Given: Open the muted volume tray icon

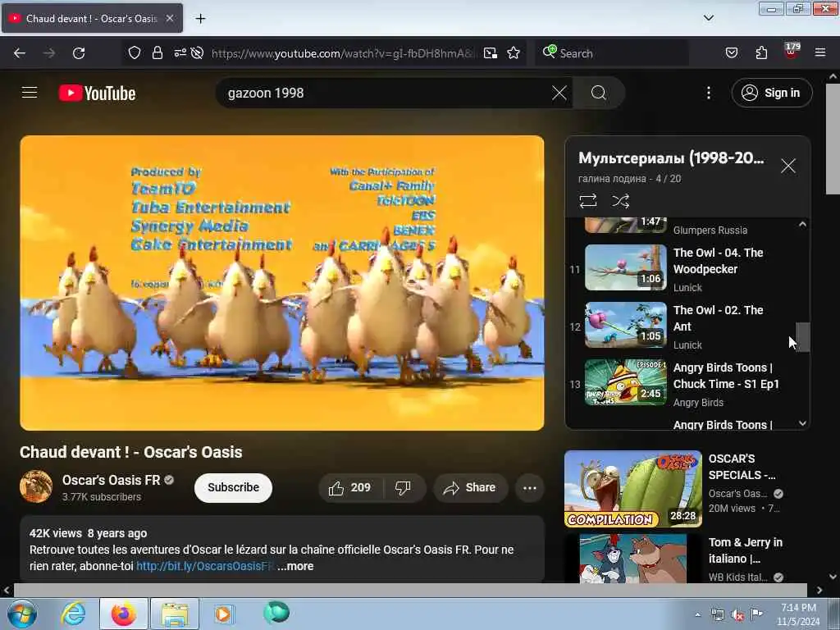Looking at the screenshot, I should pos(737,615).
